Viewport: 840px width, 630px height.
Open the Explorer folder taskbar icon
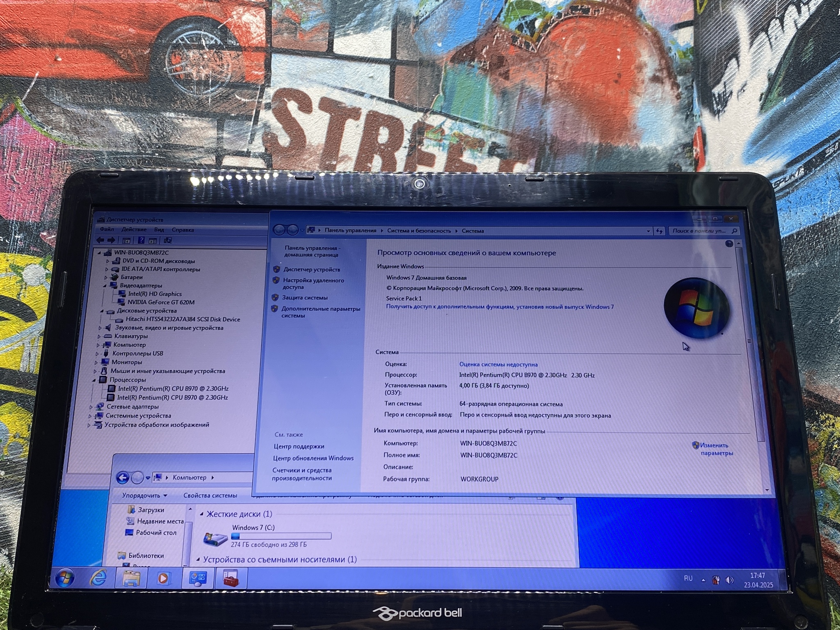pyautogui.click(x=131, y=578)
